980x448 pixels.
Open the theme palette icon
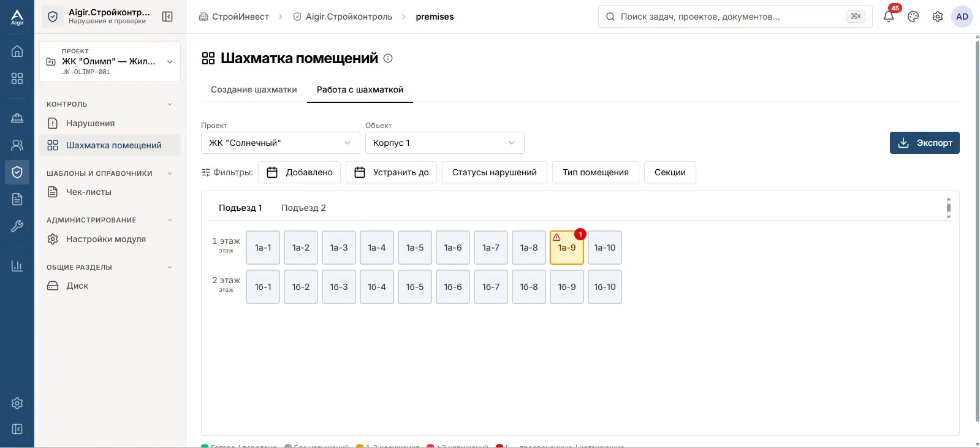point(913,17)
